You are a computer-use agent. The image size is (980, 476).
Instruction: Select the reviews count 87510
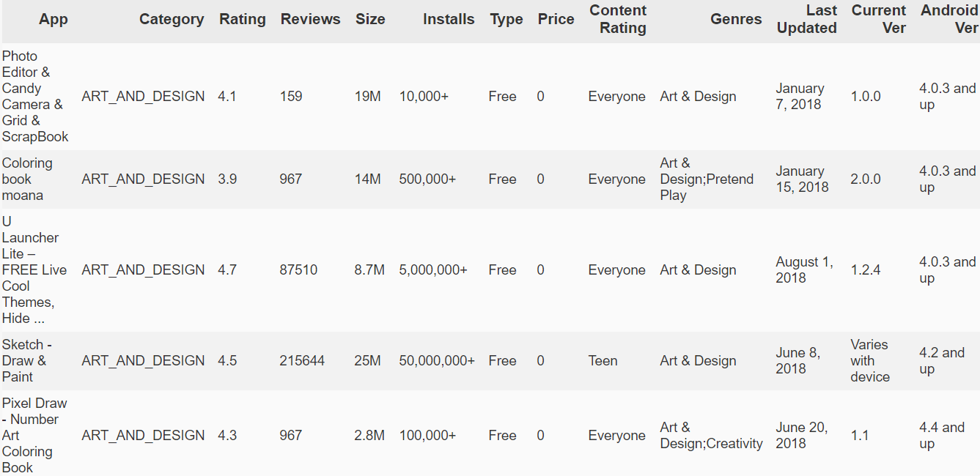298,270
